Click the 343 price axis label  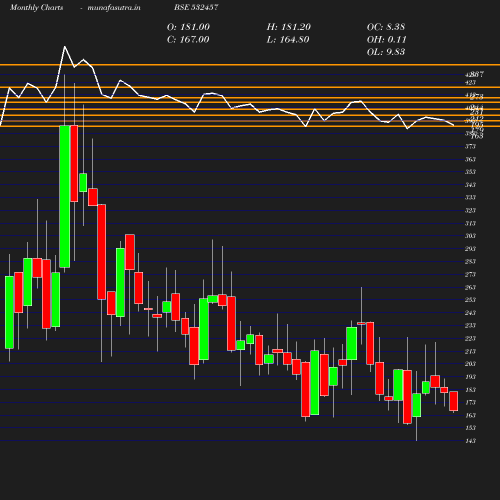pos(470,185)
